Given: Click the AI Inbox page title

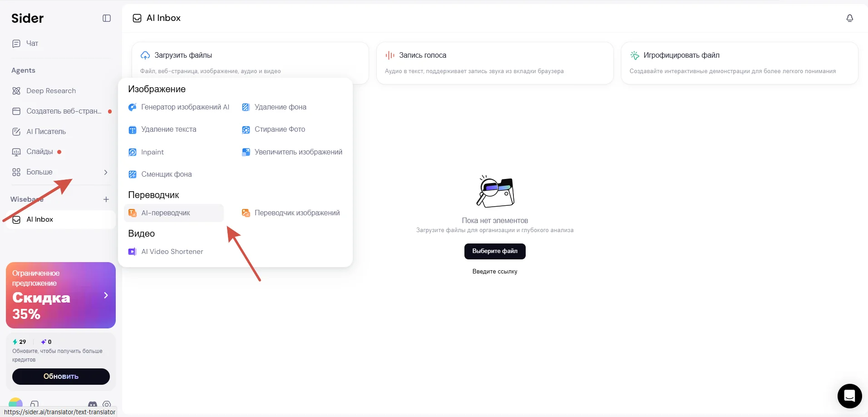Looking at the screenshot, I should [x=163, y=18].
